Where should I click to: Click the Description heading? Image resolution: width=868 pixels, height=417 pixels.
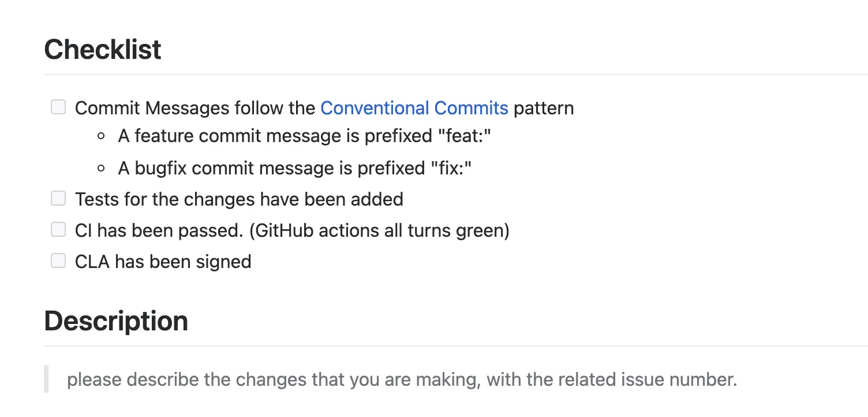click(116, 321)
